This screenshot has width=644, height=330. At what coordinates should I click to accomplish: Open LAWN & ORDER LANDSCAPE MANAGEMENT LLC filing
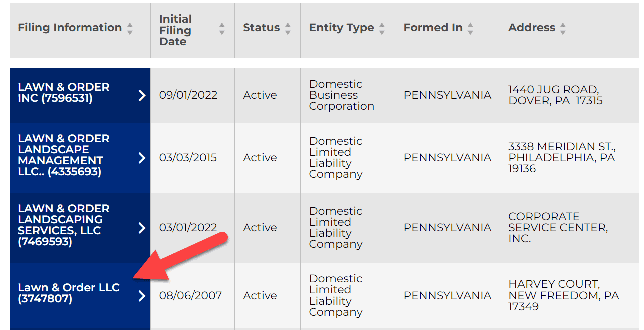click(65, 157)
